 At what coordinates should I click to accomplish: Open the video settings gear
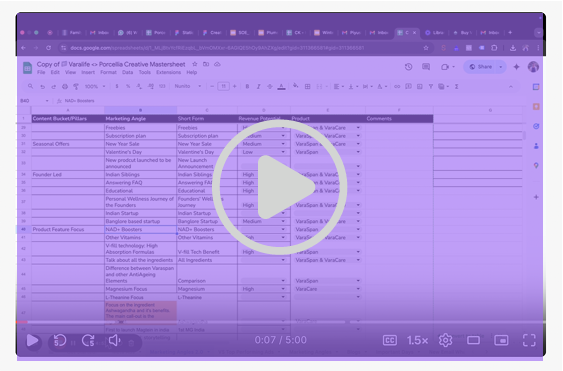pyautogui.click(x=445, y=340)
